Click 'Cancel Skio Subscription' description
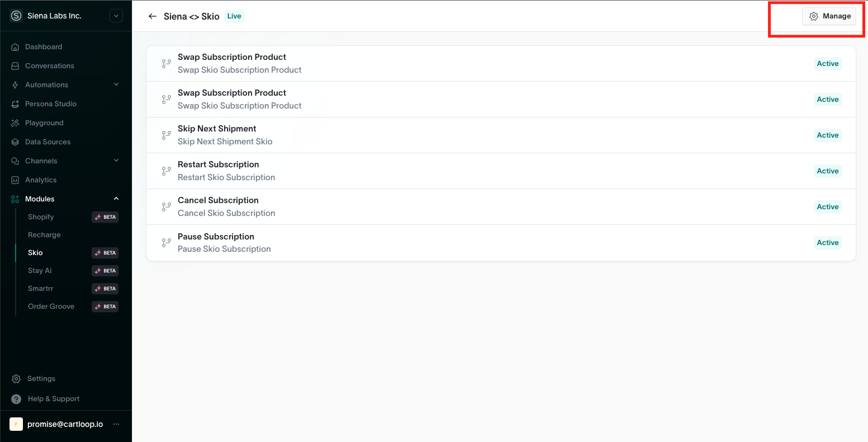This screenshot has height=442, width=868. pos(226,213)
